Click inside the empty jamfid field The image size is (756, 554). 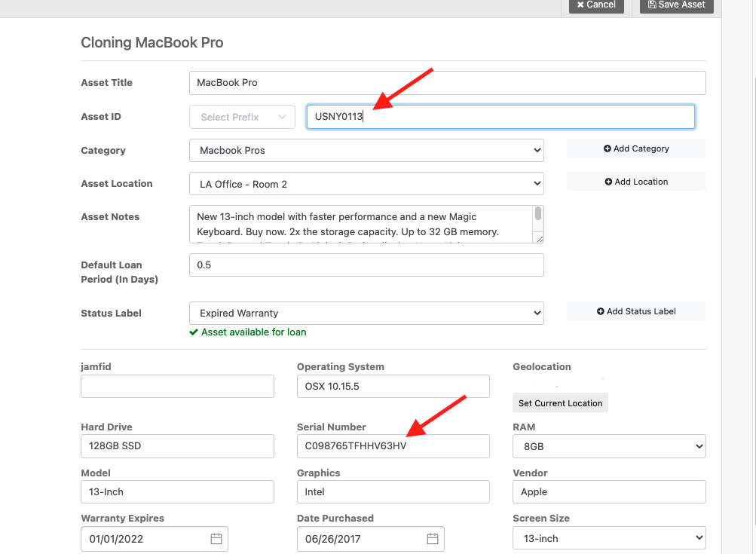tap(177, 386)
